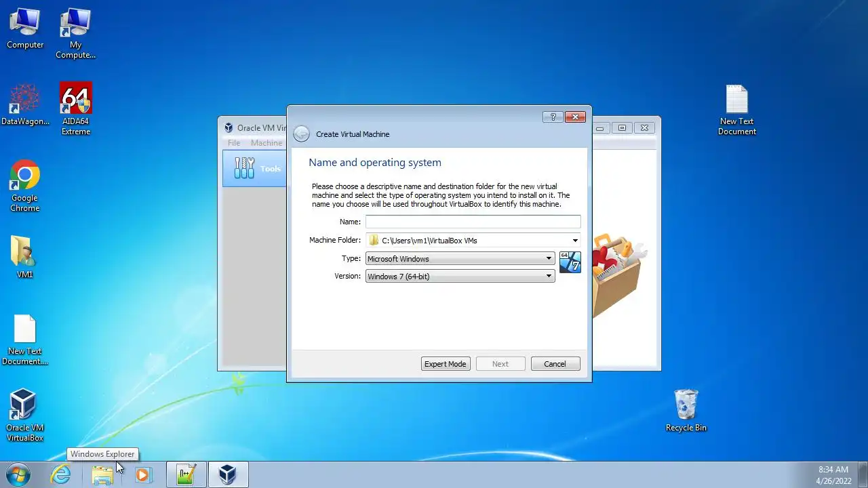Expand the Type combo box
Image resolution: width=868 pixels, height=488 pixels.
click(460, 259)
